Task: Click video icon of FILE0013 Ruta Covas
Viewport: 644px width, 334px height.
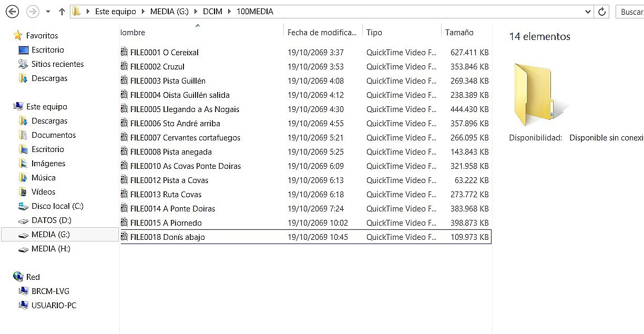Action: point(125,194)
